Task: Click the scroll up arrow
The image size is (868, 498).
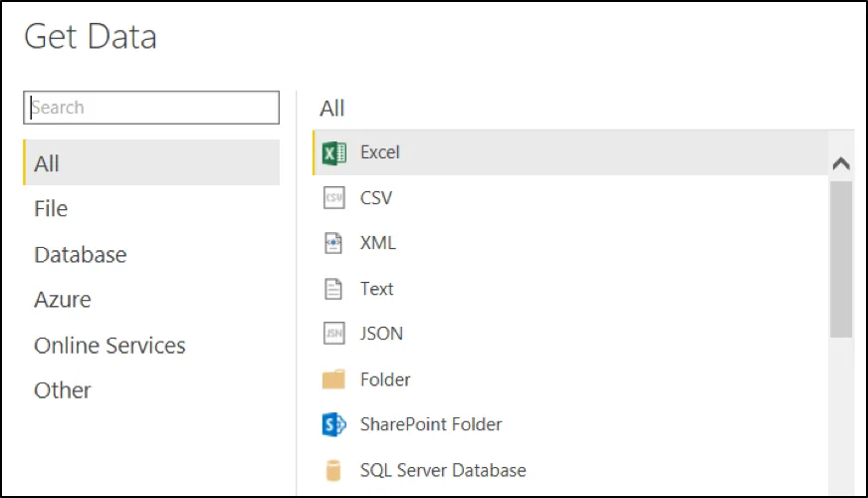Action: click(841, 163)
